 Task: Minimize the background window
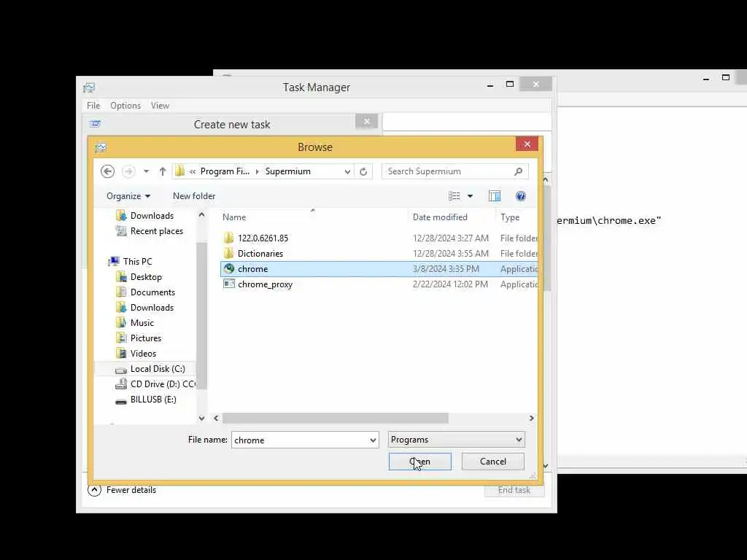706,79
